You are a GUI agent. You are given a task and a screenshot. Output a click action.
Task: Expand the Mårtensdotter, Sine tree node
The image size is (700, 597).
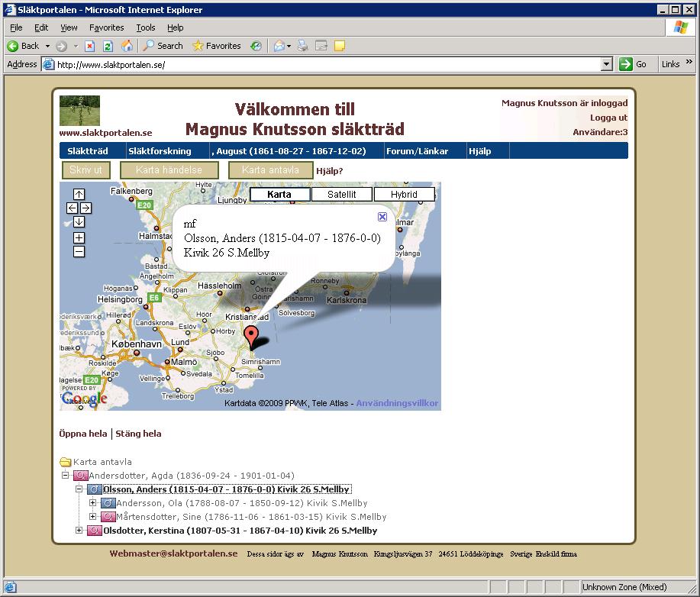92,517
